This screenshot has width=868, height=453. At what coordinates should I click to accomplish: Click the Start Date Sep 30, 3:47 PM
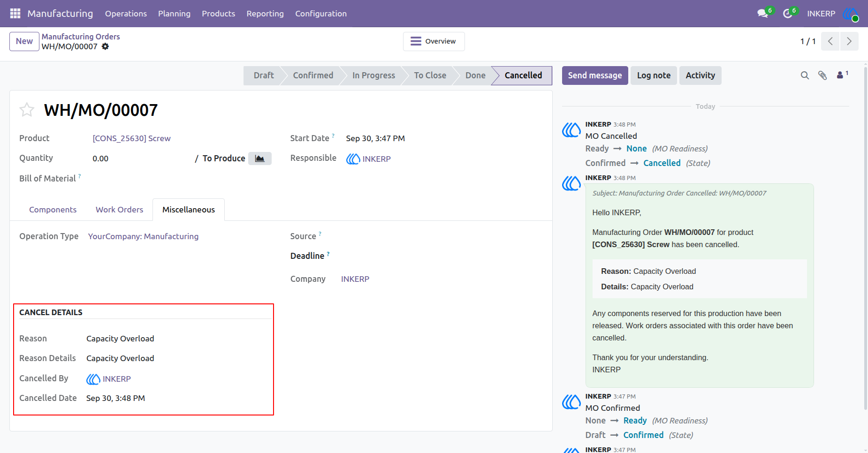375,138
